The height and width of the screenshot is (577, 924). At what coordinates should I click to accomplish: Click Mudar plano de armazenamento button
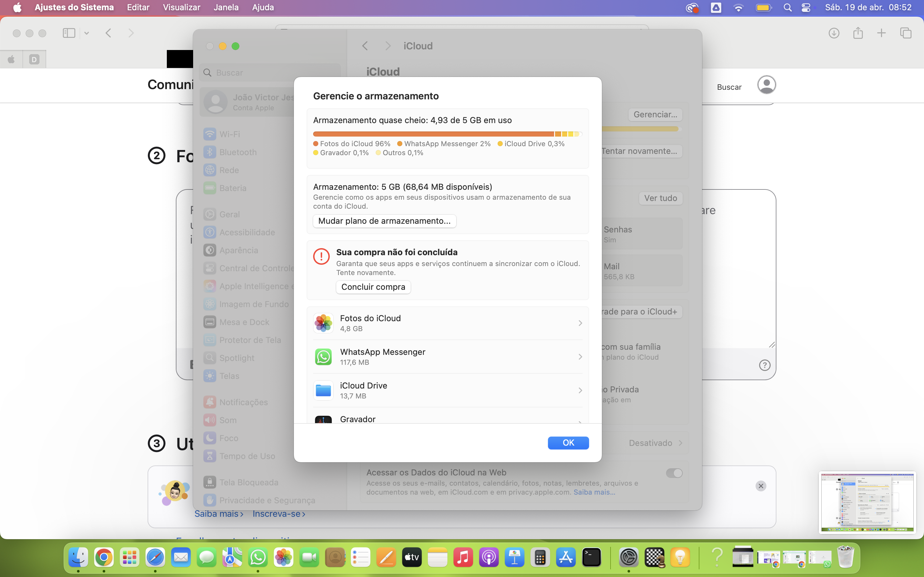click(384, 221)
